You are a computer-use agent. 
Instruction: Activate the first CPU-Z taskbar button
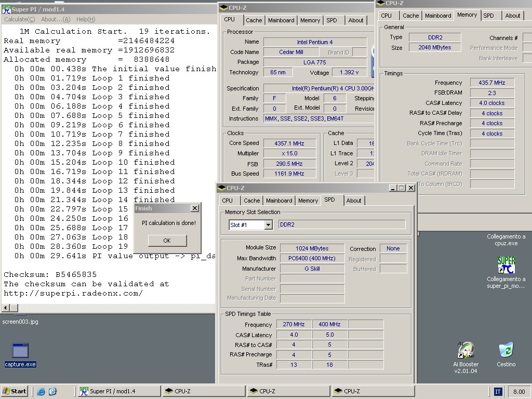(x=204, y=391)
